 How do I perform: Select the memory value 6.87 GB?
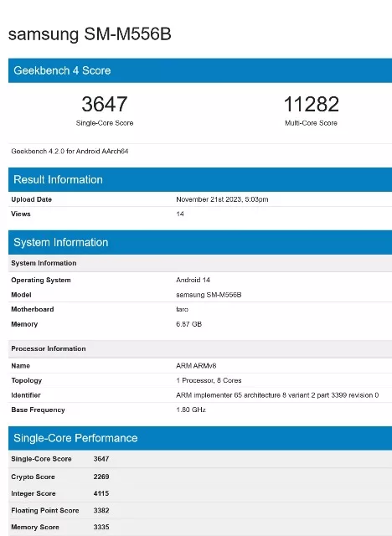189,324
